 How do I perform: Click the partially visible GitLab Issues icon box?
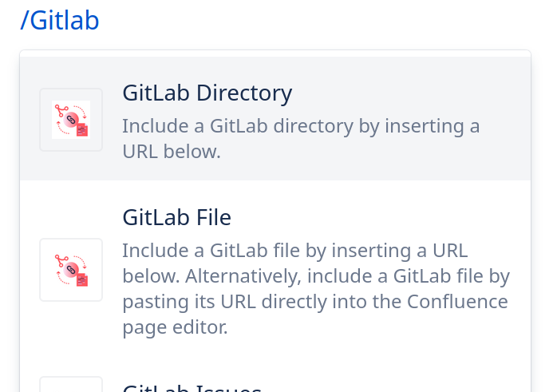point(71,384)
